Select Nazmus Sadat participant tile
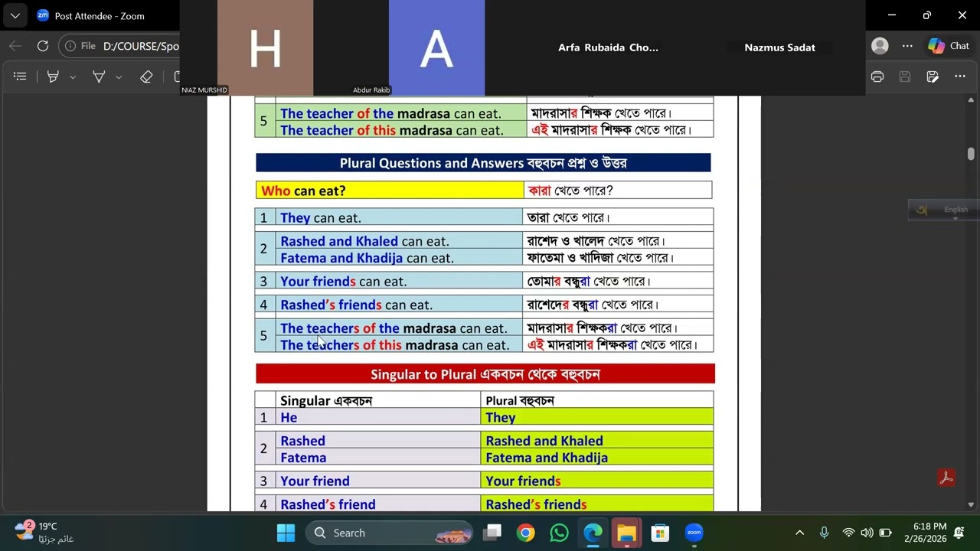Screen dimensions: 980x551 779,47
